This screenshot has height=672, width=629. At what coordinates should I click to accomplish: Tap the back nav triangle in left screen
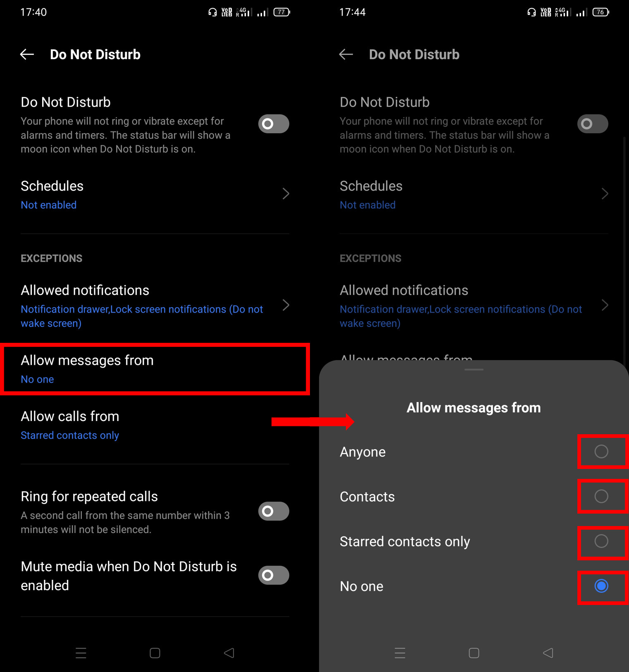coord(229,653)
